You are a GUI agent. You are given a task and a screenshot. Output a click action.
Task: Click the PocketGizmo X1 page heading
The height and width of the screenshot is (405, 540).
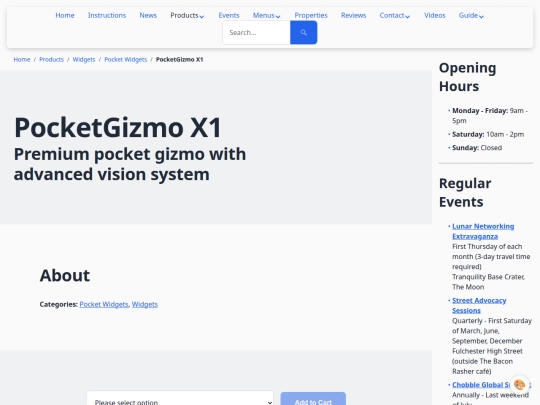coord(117,127)
